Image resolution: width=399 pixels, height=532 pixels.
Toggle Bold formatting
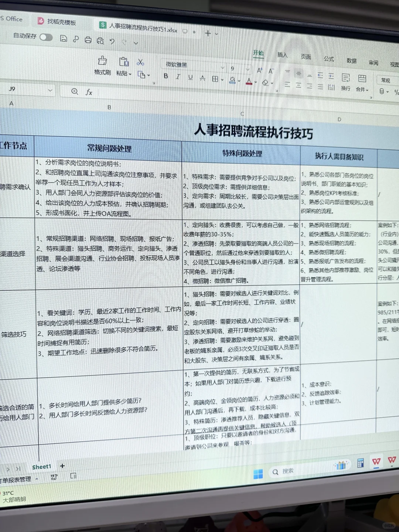point(166,76)
